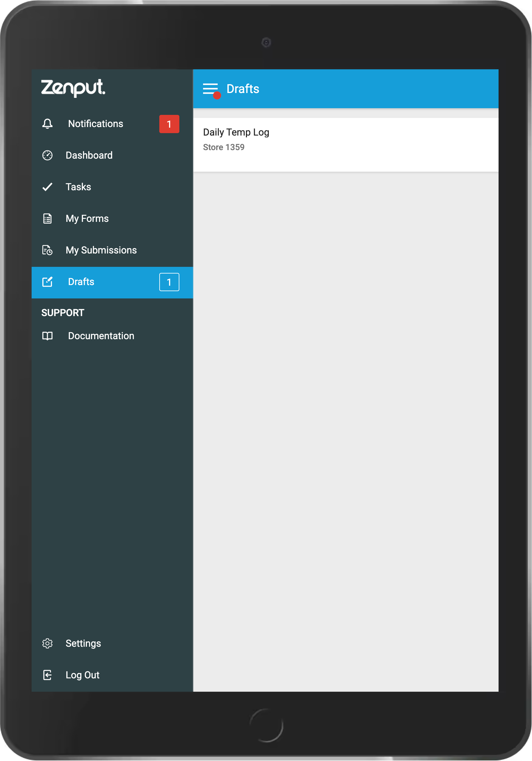The image size is (532, 761).
Task: Click the Drafts count badge
Action: (x=169, y=282)
